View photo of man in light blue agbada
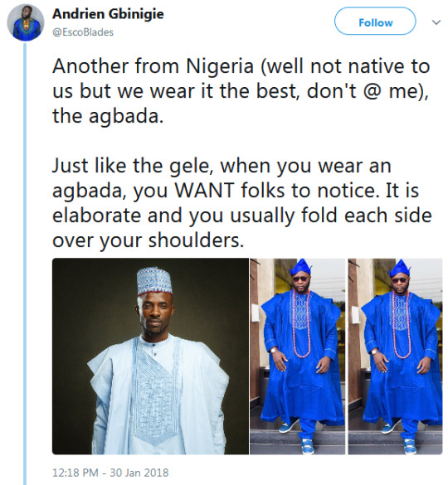 [150, 356]
